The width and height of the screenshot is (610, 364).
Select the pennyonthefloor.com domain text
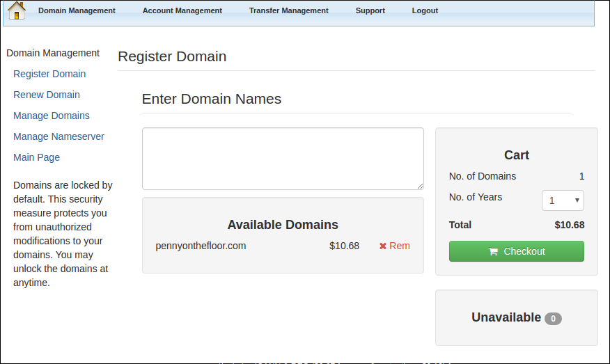point(201,246)
